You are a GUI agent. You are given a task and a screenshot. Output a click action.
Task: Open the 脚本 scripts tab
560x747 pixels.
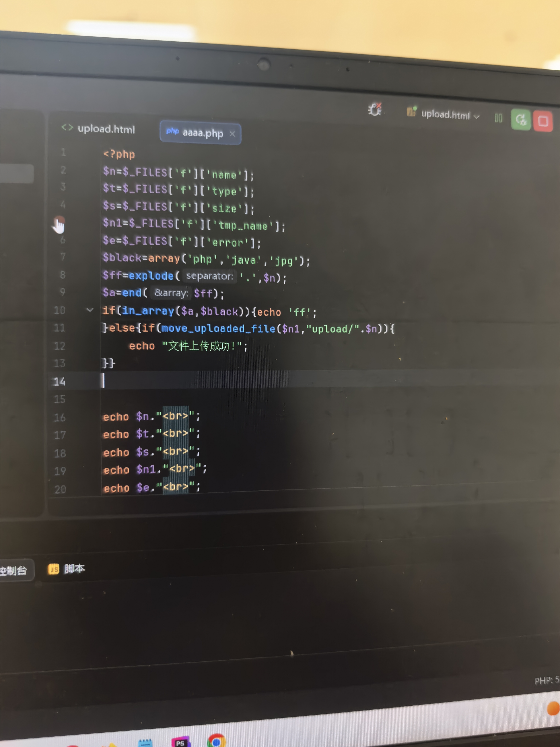coord(74,569)
